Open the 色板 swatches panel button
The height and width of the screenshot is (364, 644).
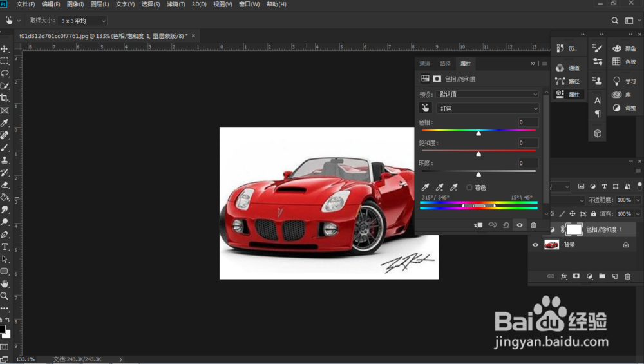[624, 62]
